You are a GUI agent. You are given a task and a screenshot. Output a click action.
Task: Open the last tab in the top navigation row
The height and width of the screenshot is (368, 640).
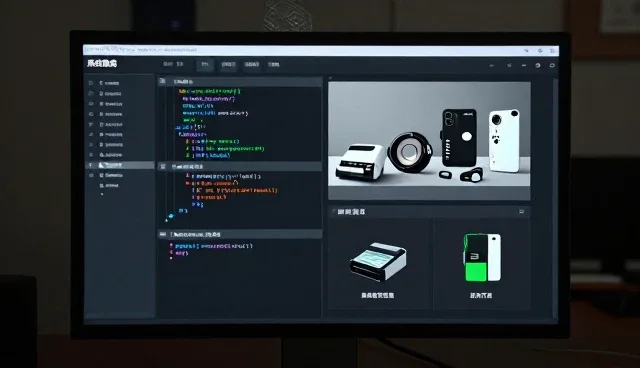(273, 64)
